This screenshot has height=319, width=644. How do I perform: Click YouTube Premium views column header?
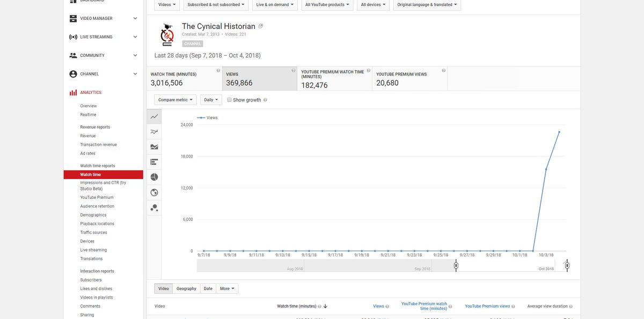click(487, 306)
